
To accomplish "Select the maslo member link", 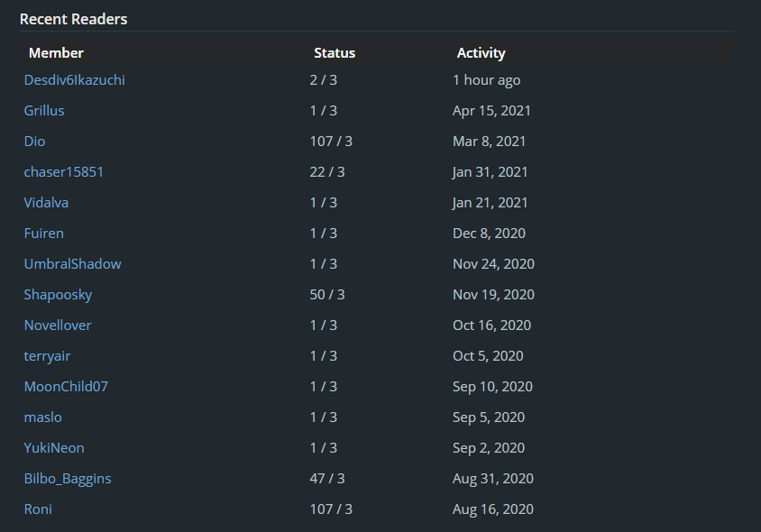I will 42,417.
